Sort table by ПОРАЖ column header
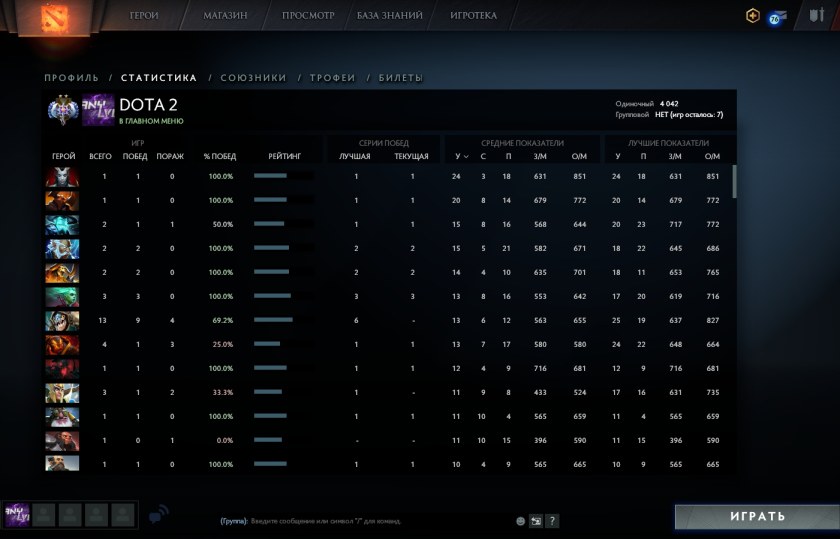 pos(170,156)
